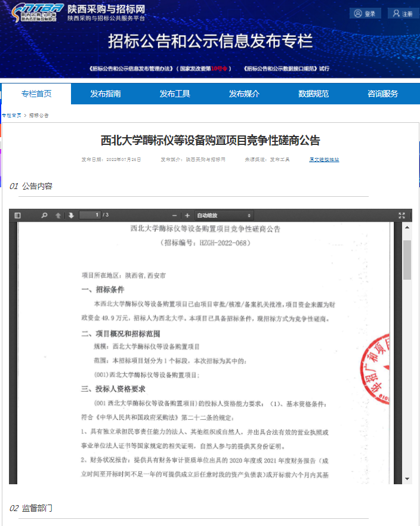Zoom in the PDF with plus icon
This screenshot has height=526, width=420.
(x=187, y=215)
